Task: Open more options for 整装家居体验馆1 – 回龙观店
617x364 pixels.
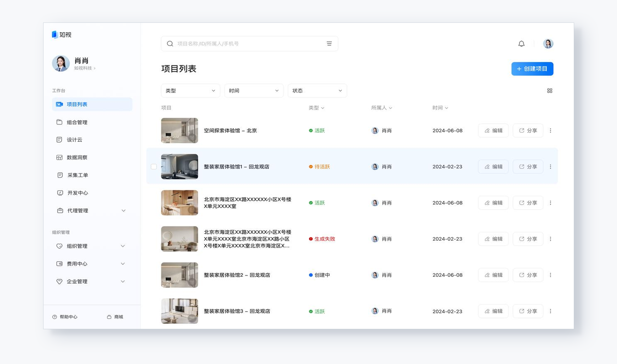Action: [x=550, y=167]
